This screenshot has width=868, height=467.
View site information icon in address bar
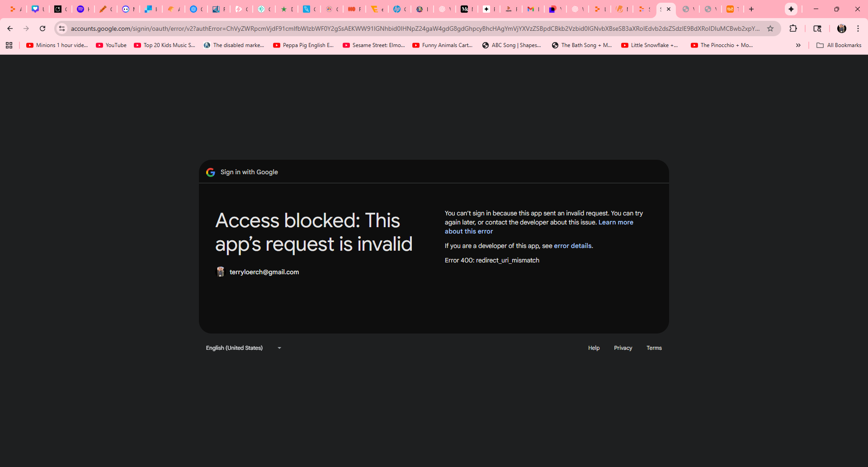[x=62, y=29]
